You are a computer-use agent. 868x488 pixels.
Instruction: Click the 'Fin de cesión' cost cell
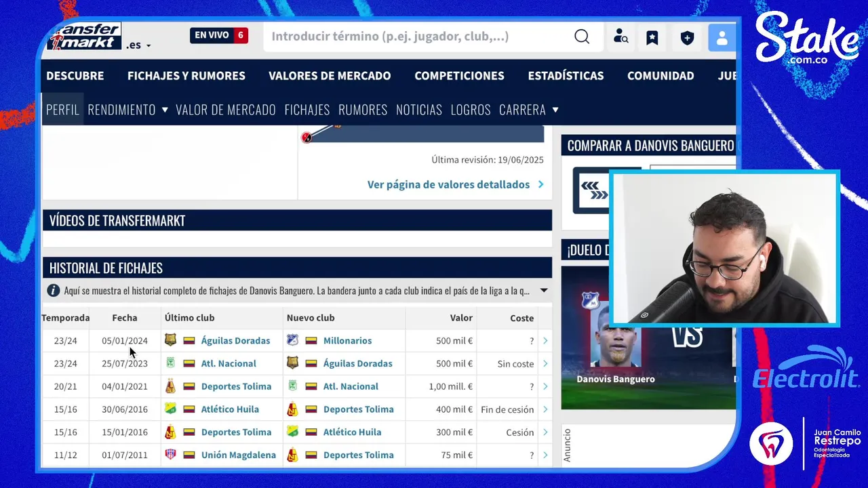click(x=507, y=409)
